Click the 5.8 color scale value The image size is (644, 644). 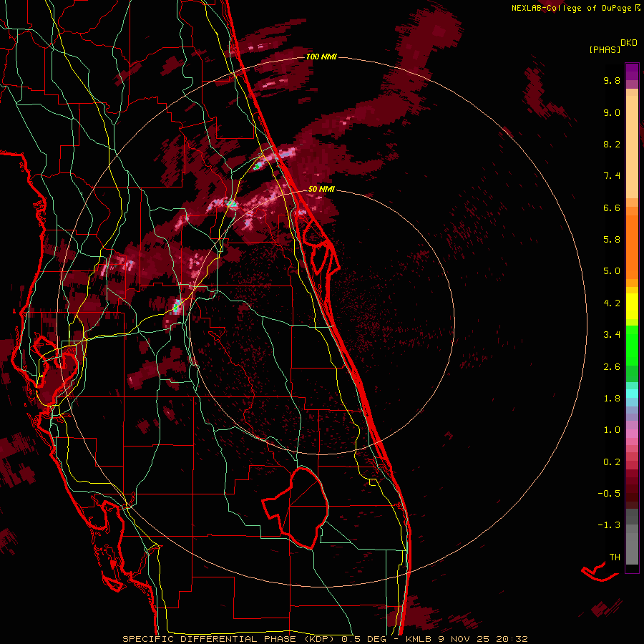point(612,240)
